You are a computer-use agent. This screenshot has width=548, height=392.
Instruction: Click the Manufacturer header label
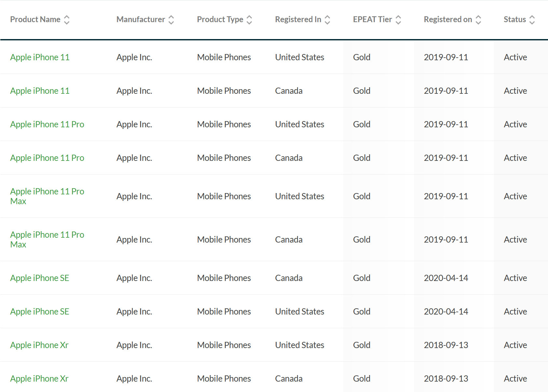(x=141, y=20)
